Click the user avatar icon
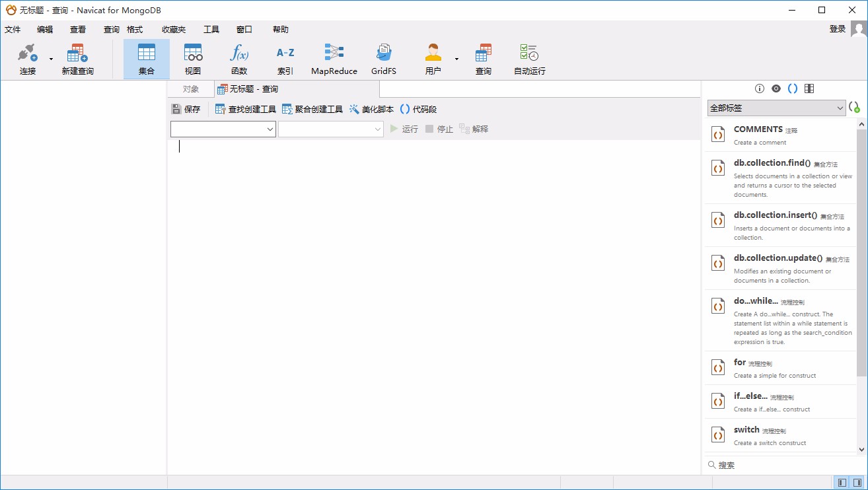868x490 pixels. click(x=859, y=29)
